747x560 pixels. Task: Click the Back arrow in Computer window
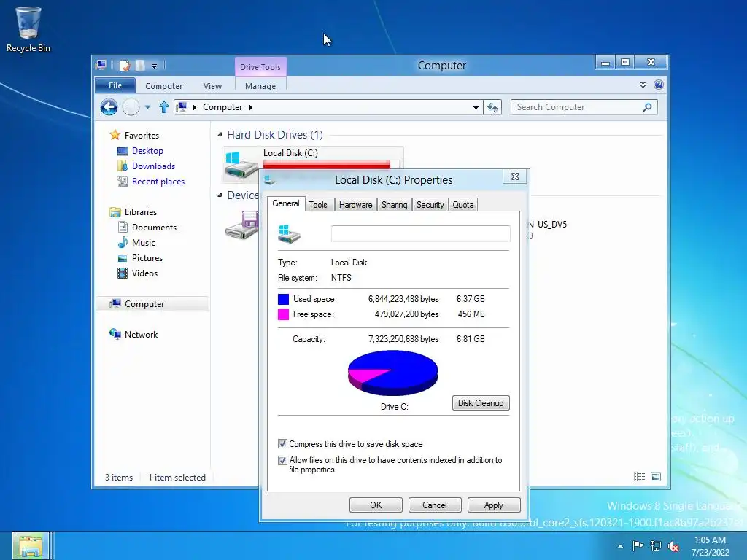point(109,107)
